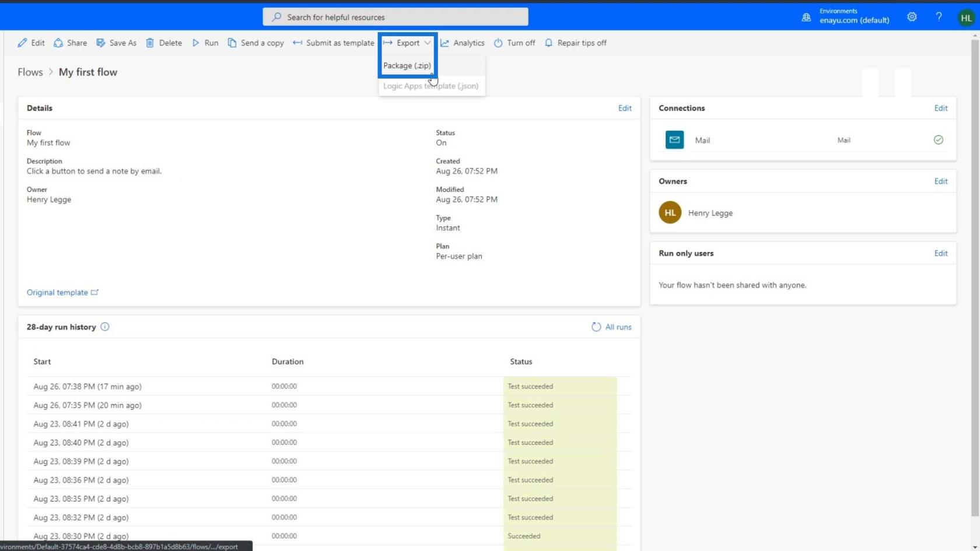Select Logic Apps template (.json) option
The image size is (980, 551).
click(431, 86)
